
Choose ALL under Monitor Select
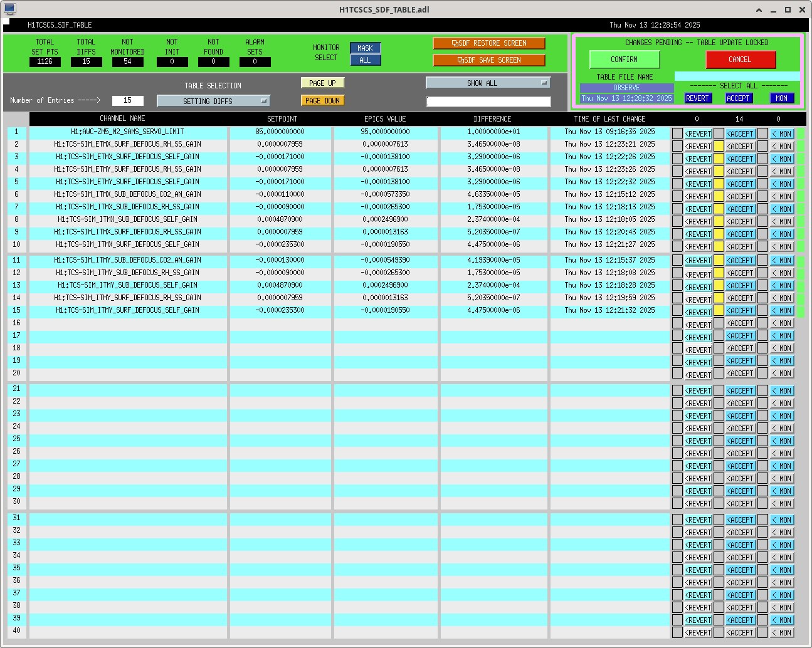click(365, 60)
